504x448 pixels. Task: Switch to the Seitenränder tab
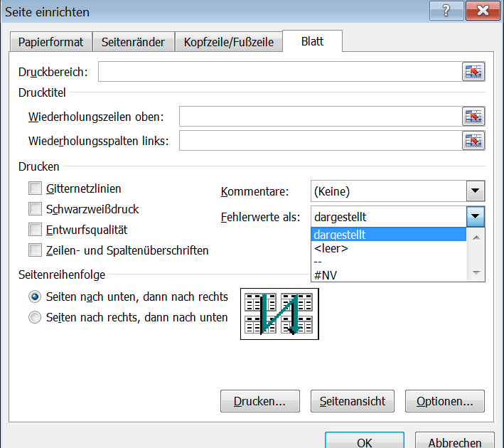[133, 42]
